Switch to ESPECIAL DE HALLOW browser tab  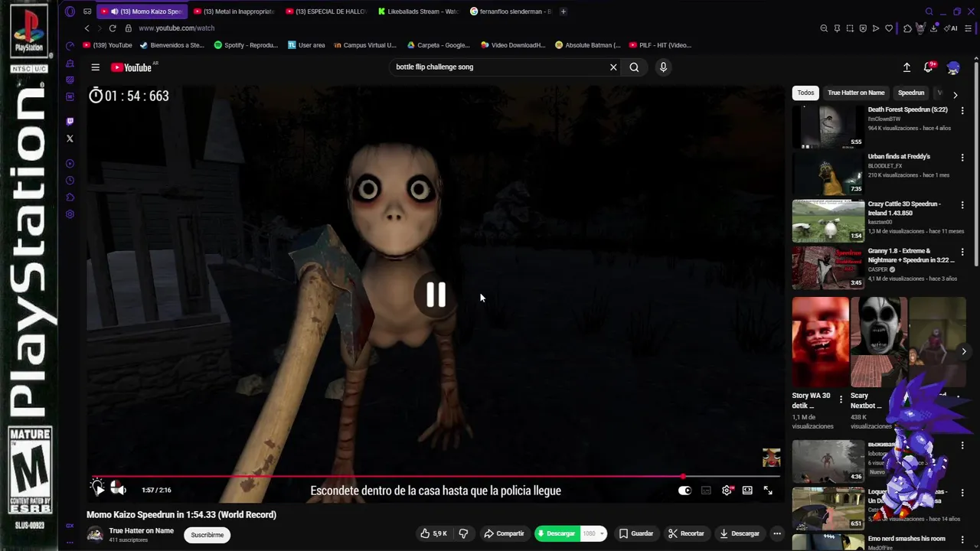tap(326, 11)
